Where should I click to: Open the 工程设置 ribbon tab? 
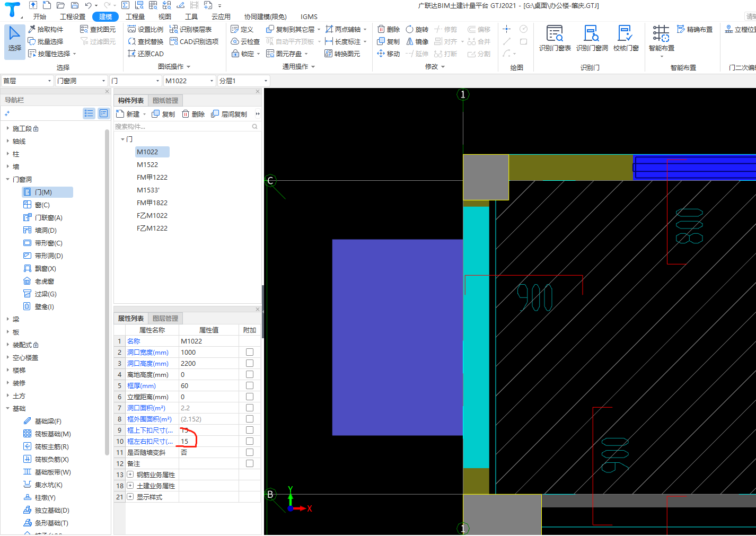73,16
